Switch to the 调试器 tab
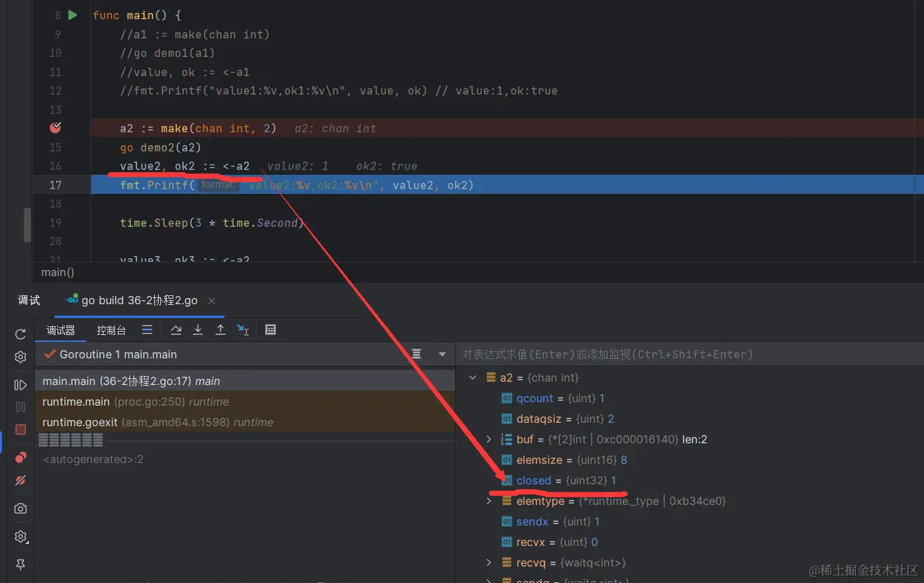 tap(60, 330)
